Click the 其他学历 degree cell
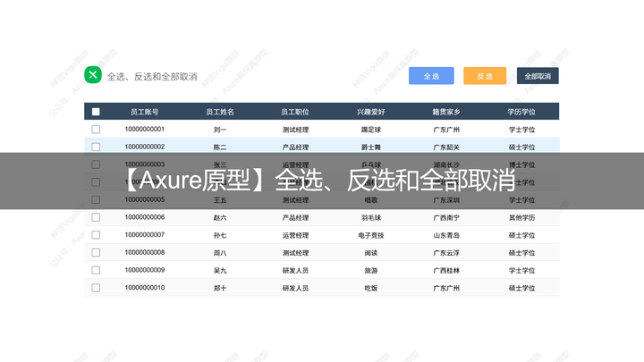The height and width of the screenshot is (362, 644). 521,218
